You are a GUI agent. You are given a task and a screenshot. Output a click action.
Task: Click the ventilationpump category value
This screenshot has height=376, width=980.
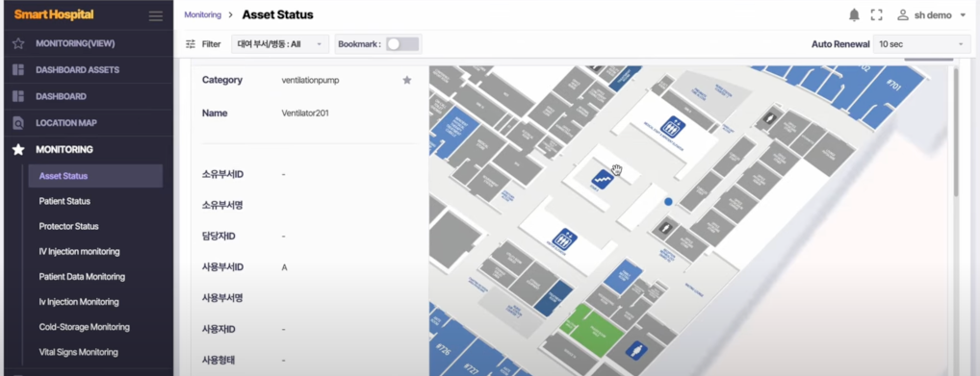click(310, 80)
